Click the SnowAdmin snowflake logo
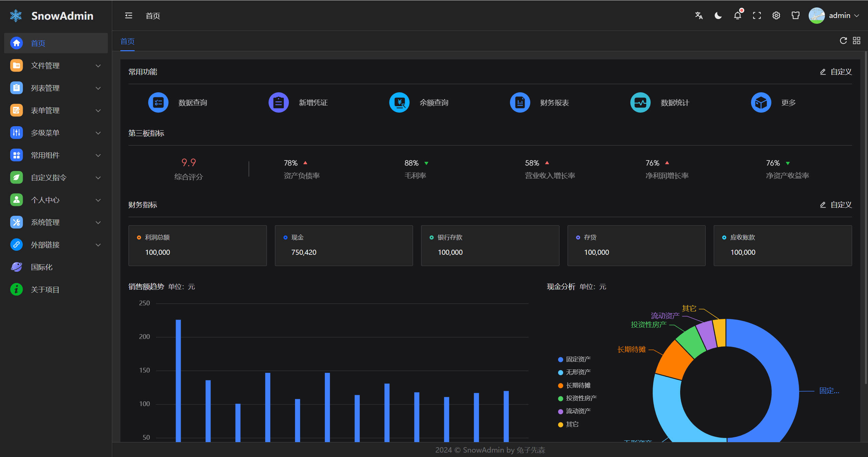 [x=16, y=16]
